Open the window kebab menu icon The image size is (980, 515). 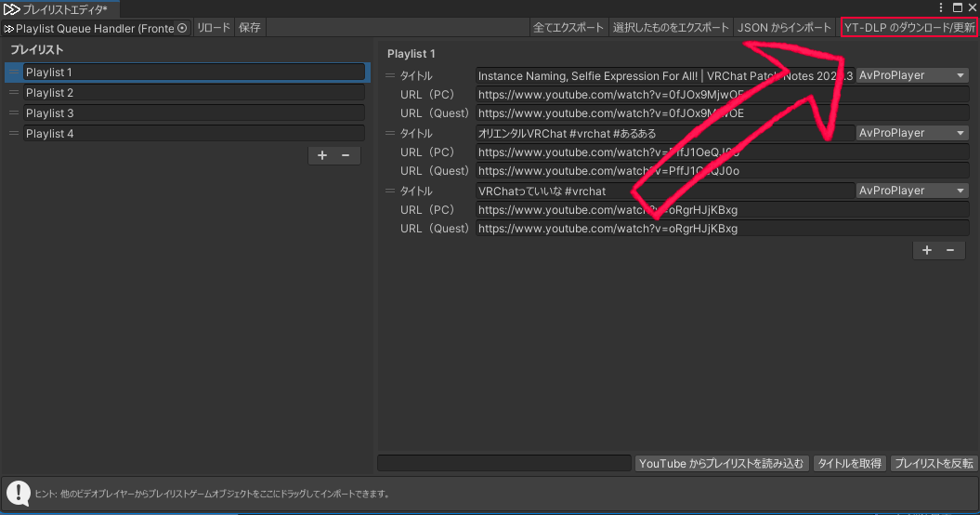pyautogui.click(x=941, y=7)
